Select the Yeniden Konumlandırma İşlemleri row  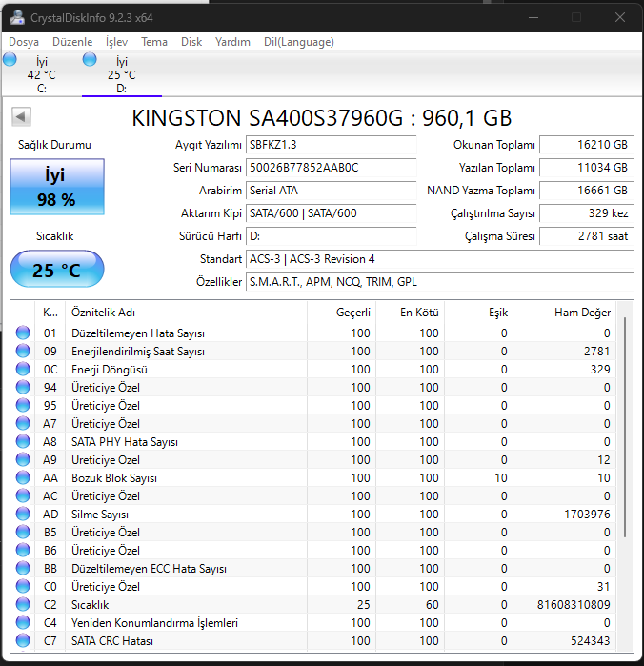pos(313,623)
